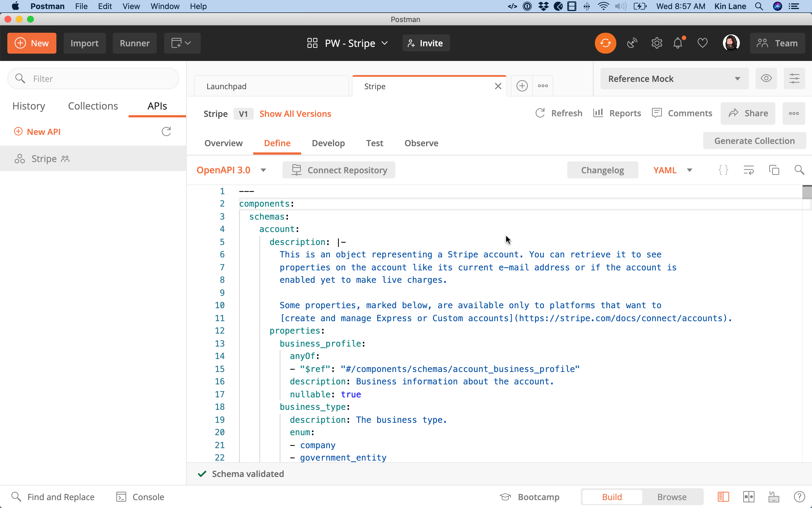Open the YAML format dropdown
Screen dimensions: 812x508
pyautogui.click(x=673, y=170)
